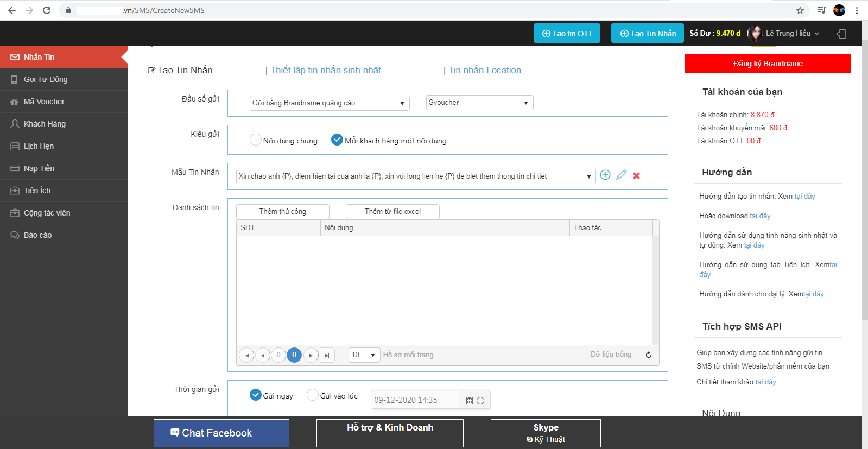Go to next page of the grid
This screenshot has height=449, width=868.
[x=311, y=355]
